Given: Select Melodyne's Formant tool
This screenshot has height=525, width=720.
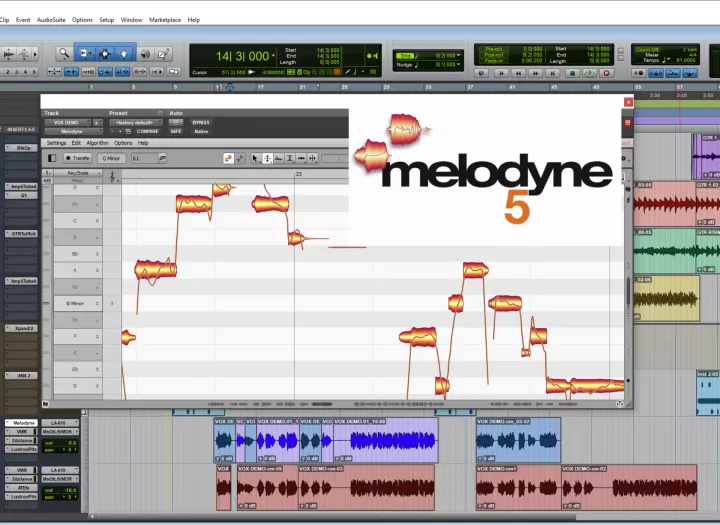Looking at the screenshot, I should point(279,158).
